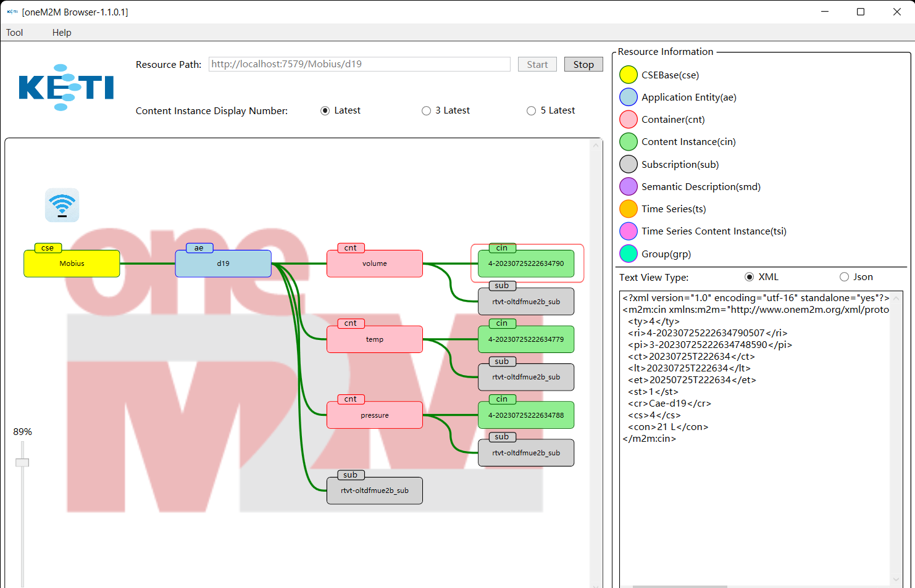
Task: Select cin node 4-20230725222634790
Action: tap(526, 263)
